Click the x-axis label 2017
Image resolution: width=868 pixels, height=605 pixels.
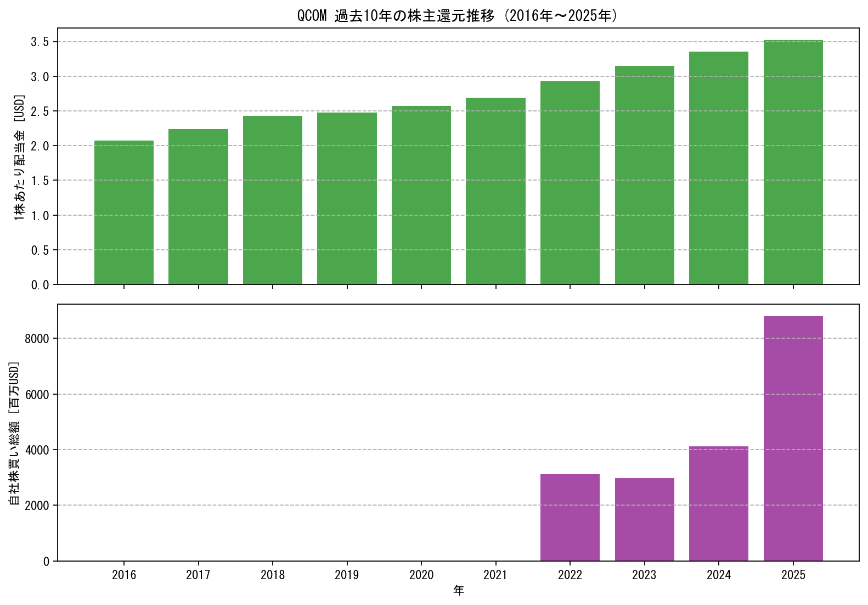[x=198, y=575]
